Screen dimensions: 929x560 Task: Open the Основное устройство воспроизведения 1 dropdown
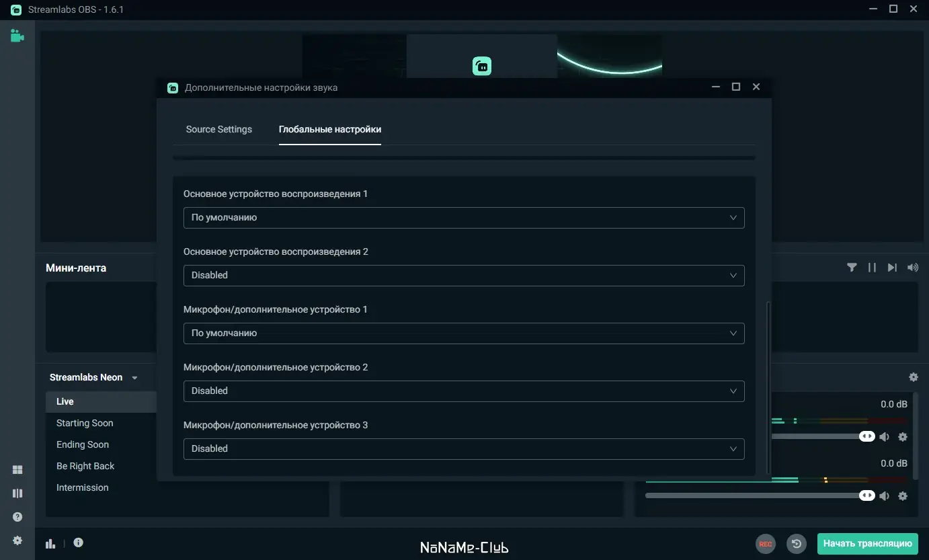coord(464,218)
